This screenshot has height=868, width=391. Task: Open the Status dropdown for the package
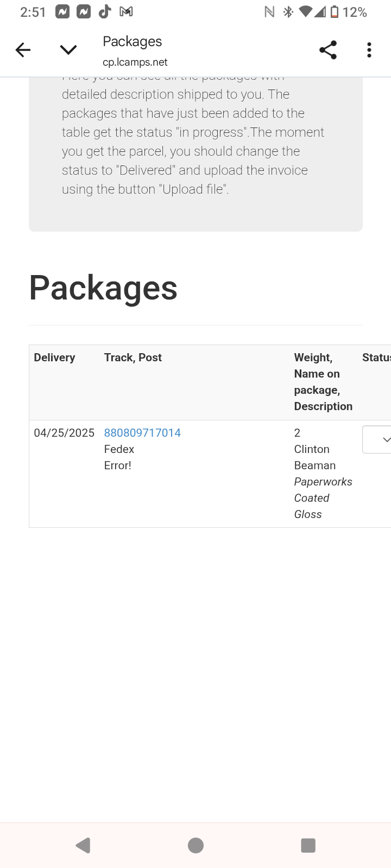coord(377,439)
